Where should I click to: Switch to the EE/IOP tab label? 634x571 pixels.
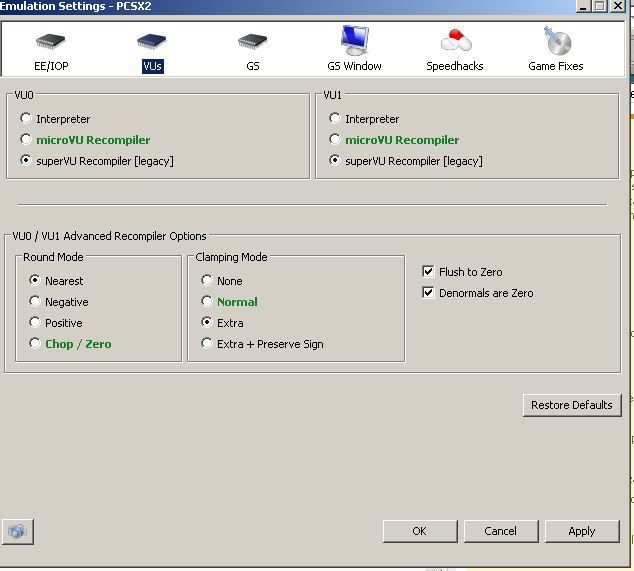[51, 66]
